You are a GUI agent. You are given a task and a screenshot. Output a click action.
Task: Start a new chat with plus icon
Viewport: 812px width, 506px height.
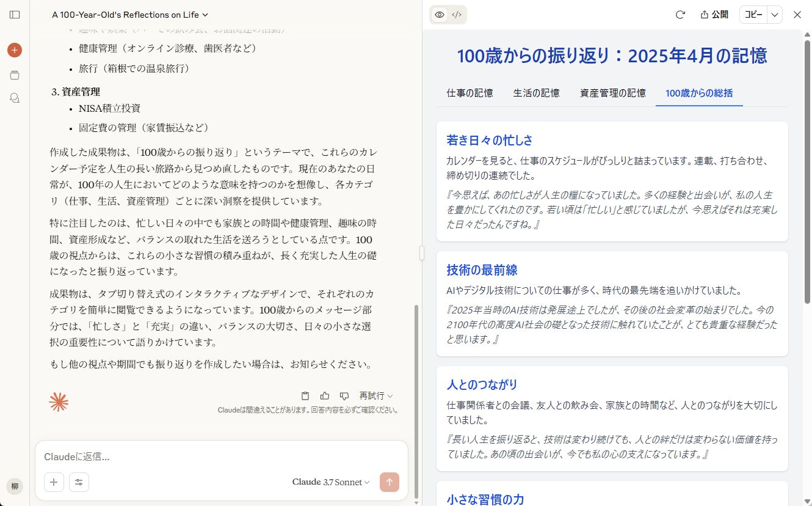click(15, 50)
